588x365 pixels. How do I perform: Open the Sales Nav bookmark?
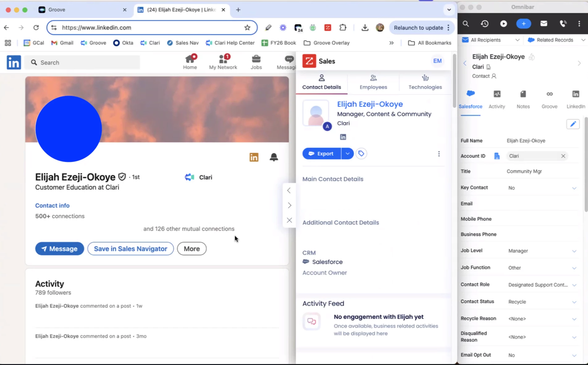183,43
